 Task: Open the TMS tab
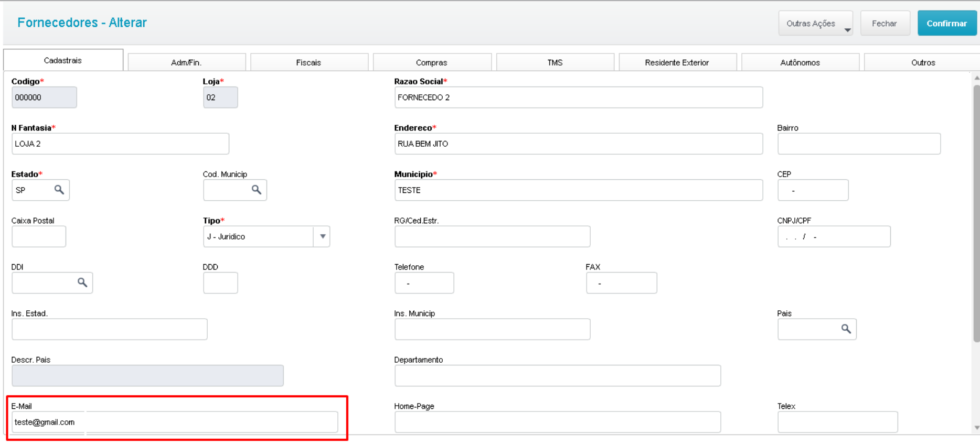(555, 62)
